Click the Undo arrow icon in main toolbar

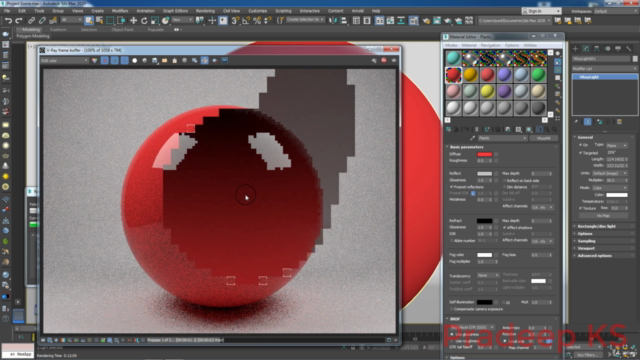8,20
